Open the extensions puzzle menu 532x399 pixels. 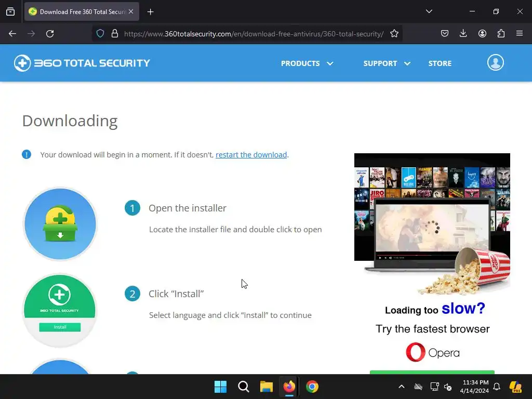click(501, 34)
